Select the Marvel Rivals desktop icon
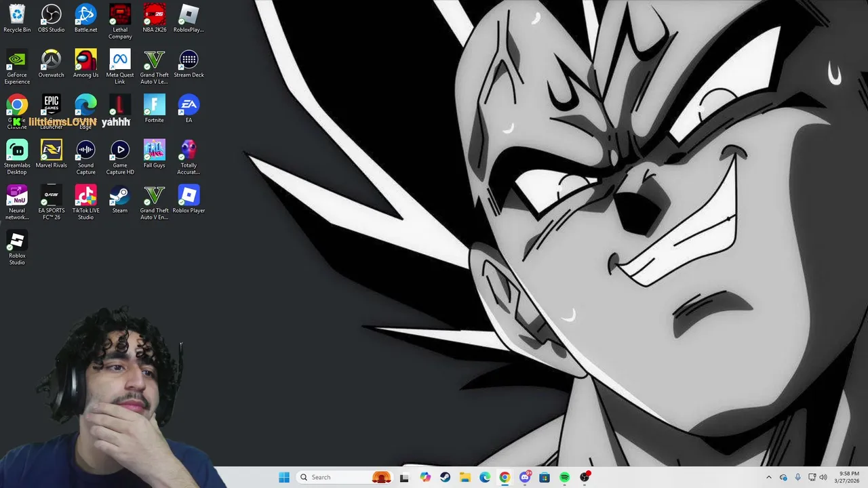 (x=52, y=154)
